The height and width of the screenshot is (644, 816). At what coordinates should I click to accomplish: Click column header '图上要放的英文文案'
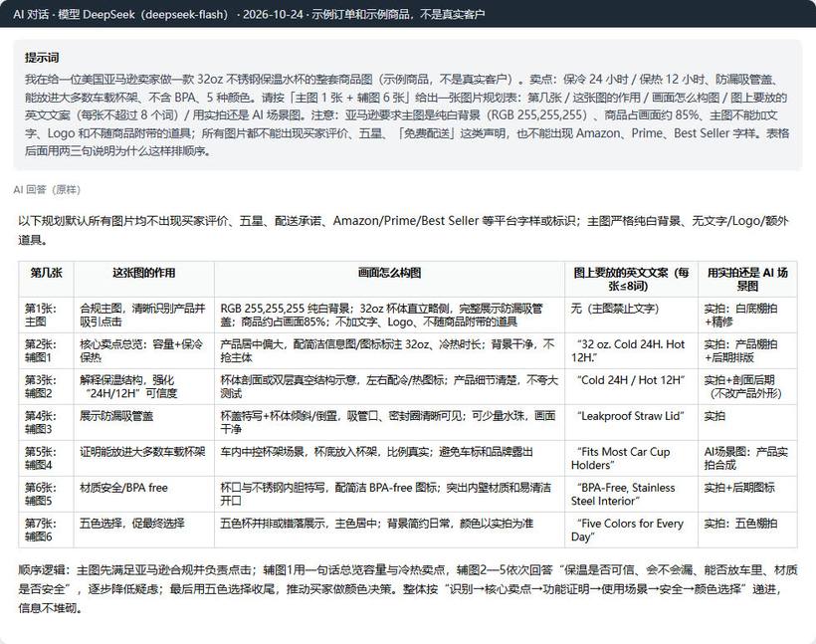pos(631,279)
